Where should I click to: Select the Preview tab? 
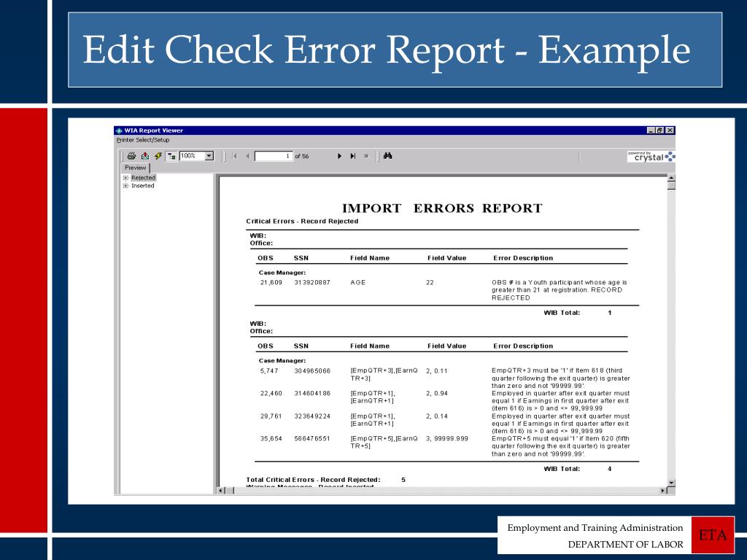[135, 168]
